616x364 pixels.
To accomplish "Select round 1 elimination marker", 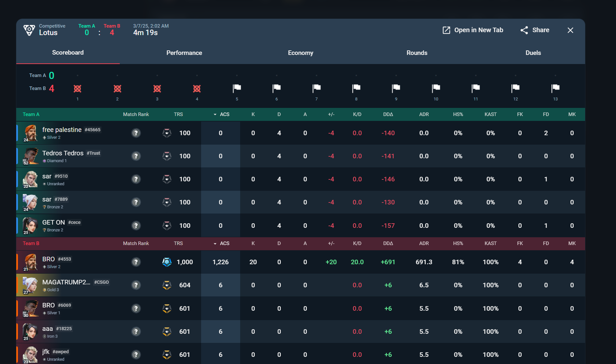I will [77, 88].
